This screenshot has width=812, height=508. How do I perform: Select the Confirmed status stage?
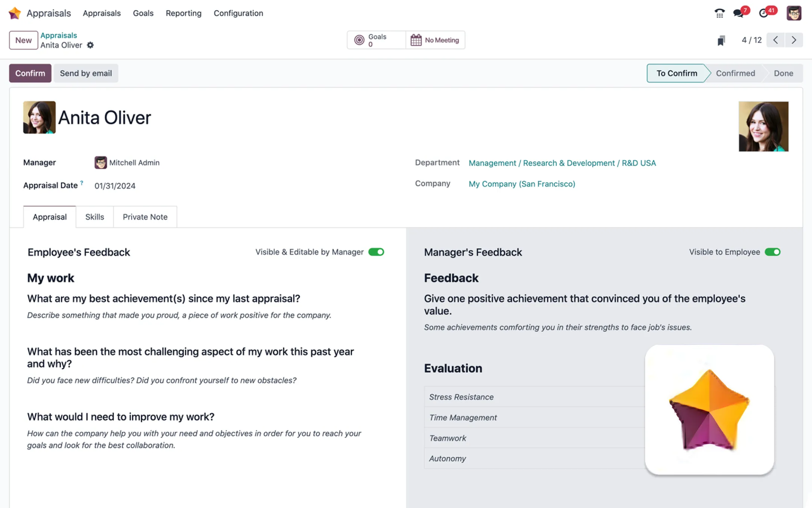(735, 73)
